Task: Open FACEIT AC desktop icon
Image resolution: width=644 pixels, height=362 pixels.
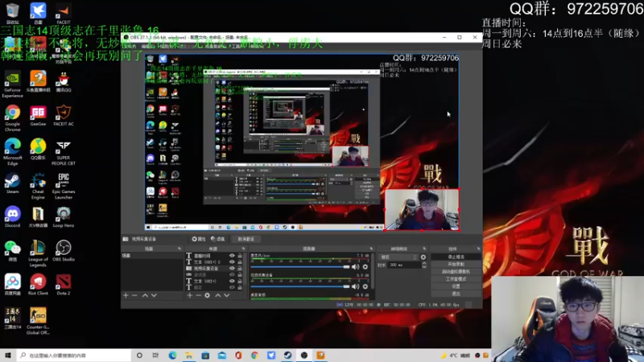Action: tap(64, 115)
